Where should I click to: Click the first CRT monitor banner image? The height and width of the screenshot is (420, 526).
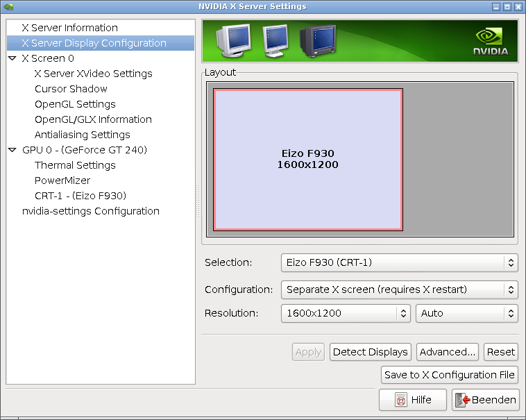(x=234, y=40)
